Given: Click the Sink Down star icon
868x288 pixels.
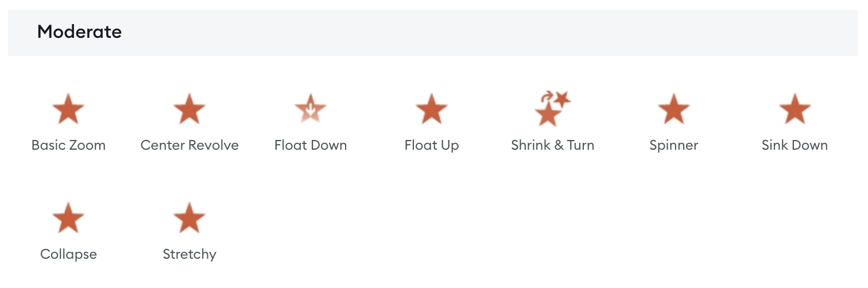Looking at the screenshot, I should tap(795, 109).
